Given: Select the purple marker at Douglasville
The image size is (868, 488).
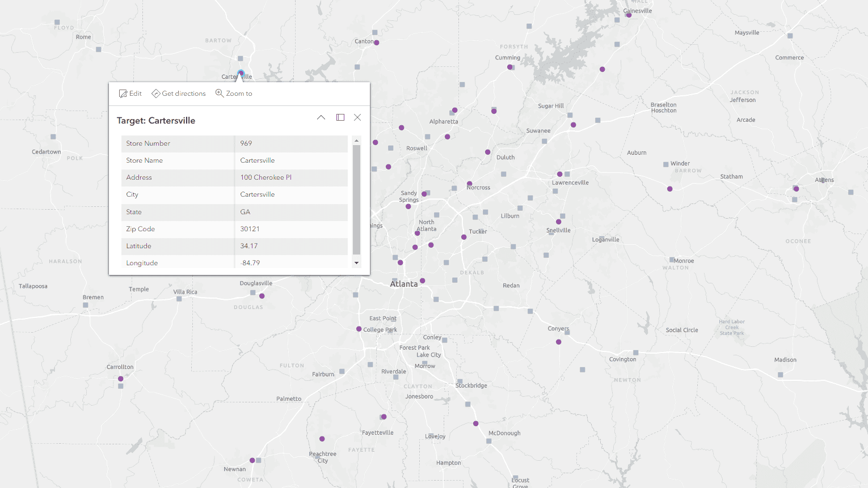Looking at the screenshot, I should coord(262,296).
